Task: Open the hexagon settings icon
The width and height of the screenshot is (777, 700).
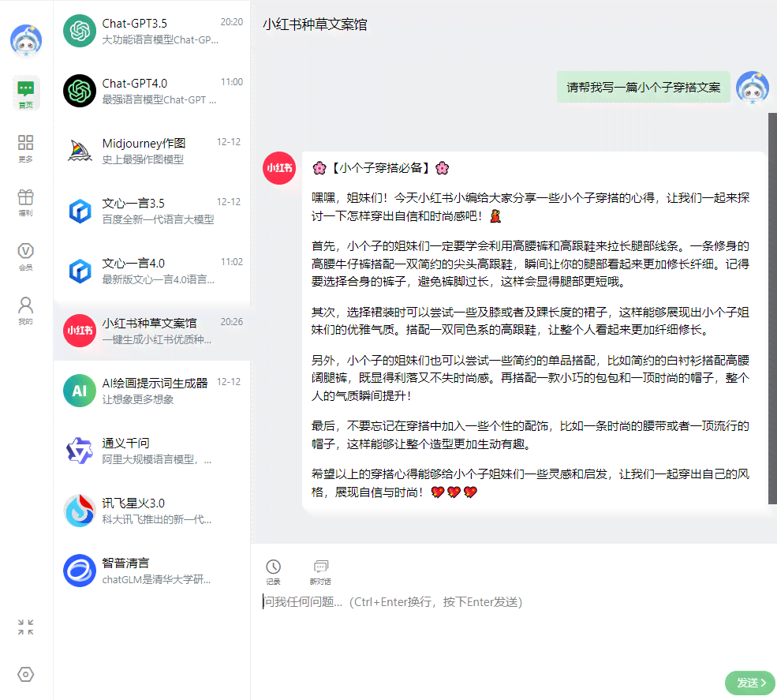Action: coord(26,674)
